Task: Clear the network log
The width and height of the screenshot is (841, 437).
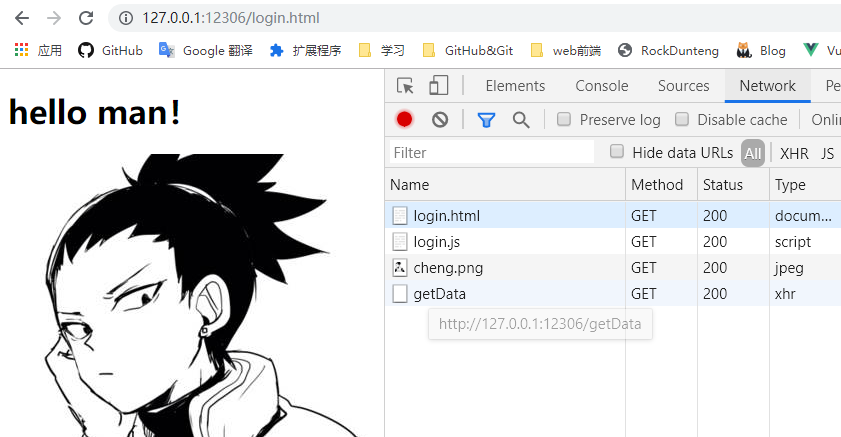Action: pyautogui.click(x=440, y=119)
